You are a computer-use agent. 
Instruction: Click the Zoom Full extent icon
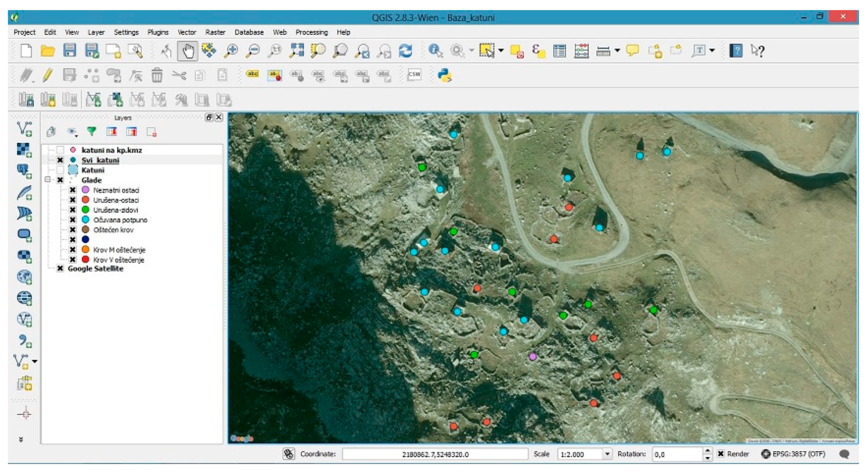click(x=297, y=51)
